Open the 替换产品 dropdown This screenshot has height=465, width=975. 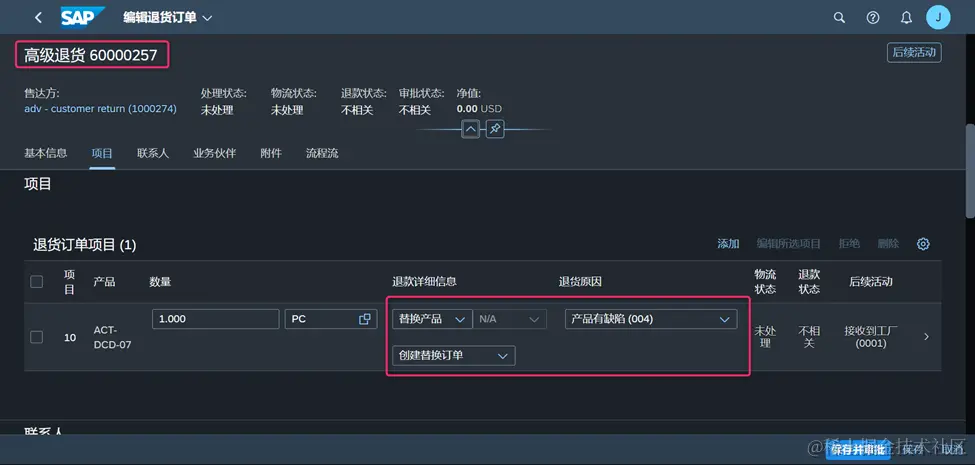pyautogui.click(x=432, y=319)
